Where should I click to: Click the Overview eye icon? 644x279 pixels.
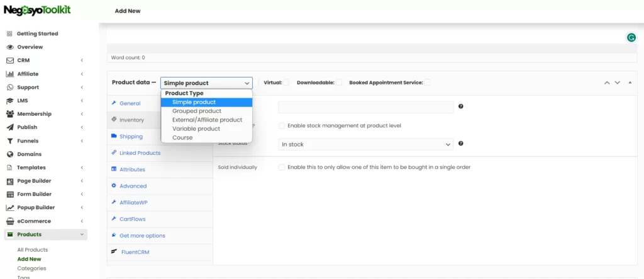(10, 47)
